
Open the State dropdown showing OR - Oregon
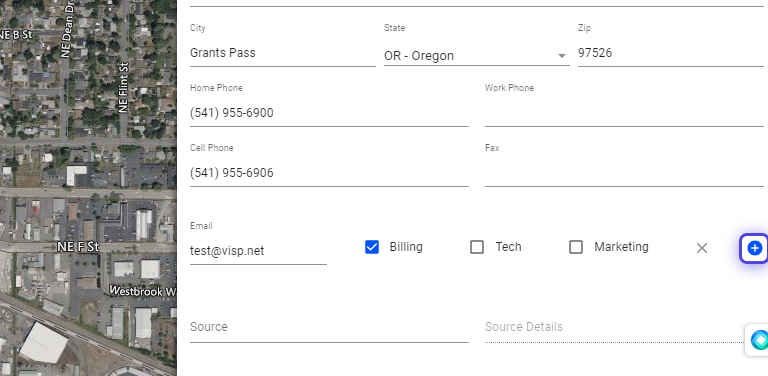(477, 56)
